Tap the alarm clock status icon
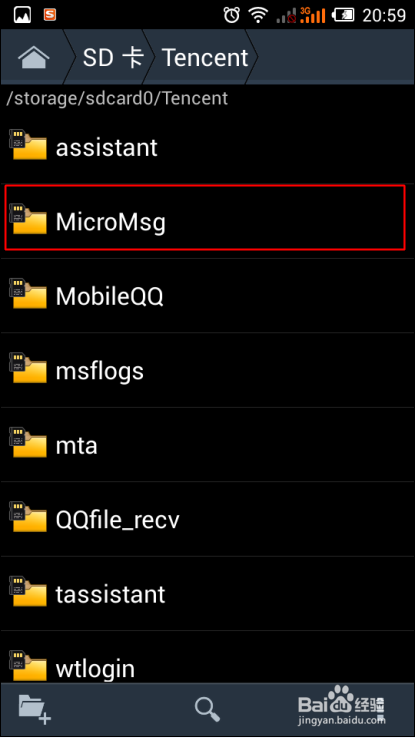415x738 pixels. [231, 15]
